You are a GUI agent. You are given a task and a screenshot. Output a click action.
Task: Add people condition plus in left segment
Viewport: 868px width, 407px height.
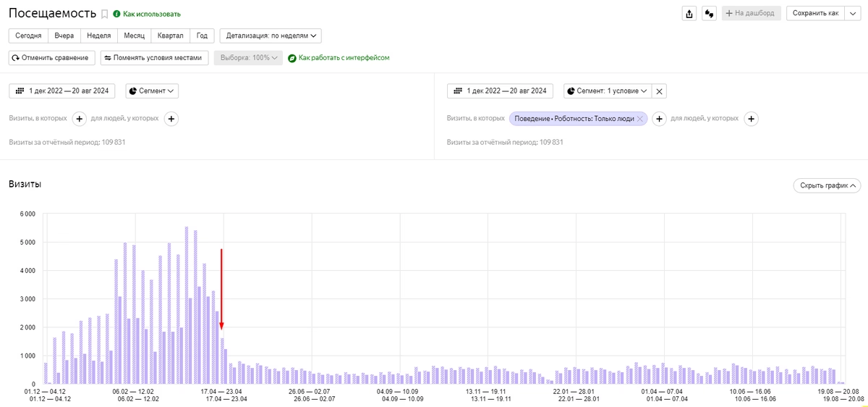click(x=171, y=119)
